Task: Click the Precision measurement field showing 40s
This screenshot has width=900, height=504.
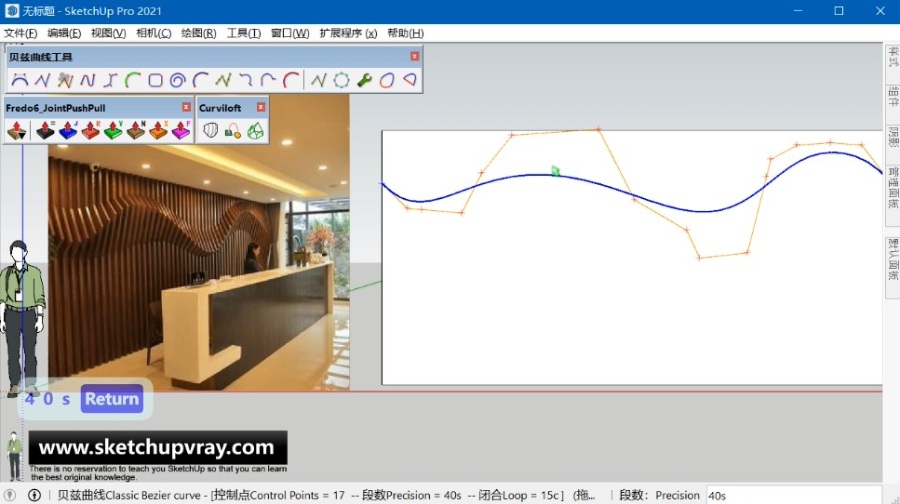Action: pos(793,495)
